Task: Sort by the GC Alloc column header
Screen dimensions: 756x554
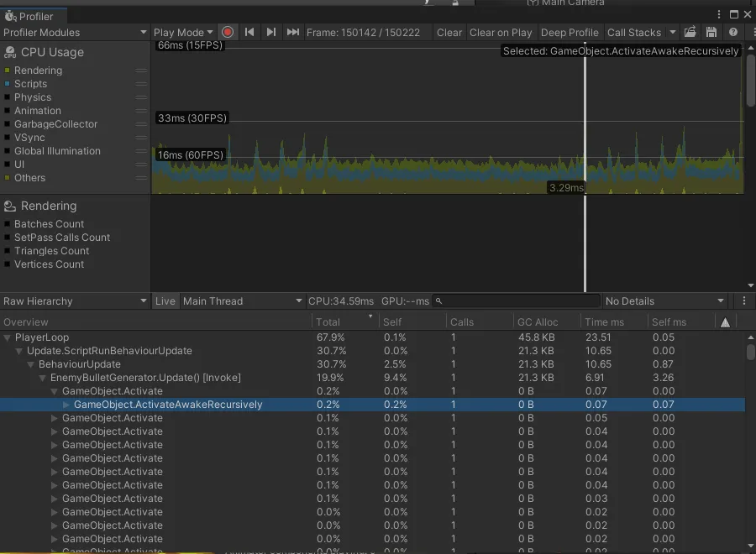Action: tap(536, 322)
